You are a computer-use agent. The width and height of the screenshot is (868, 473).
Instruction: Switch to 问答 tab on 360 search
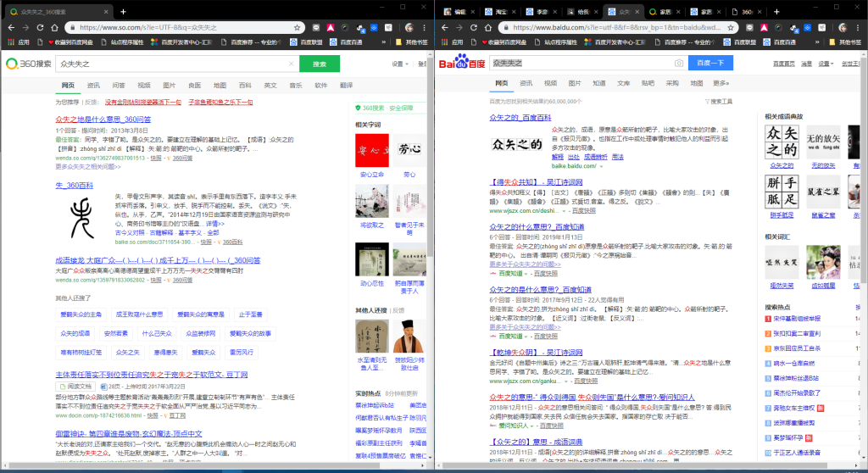click(119, 86)
